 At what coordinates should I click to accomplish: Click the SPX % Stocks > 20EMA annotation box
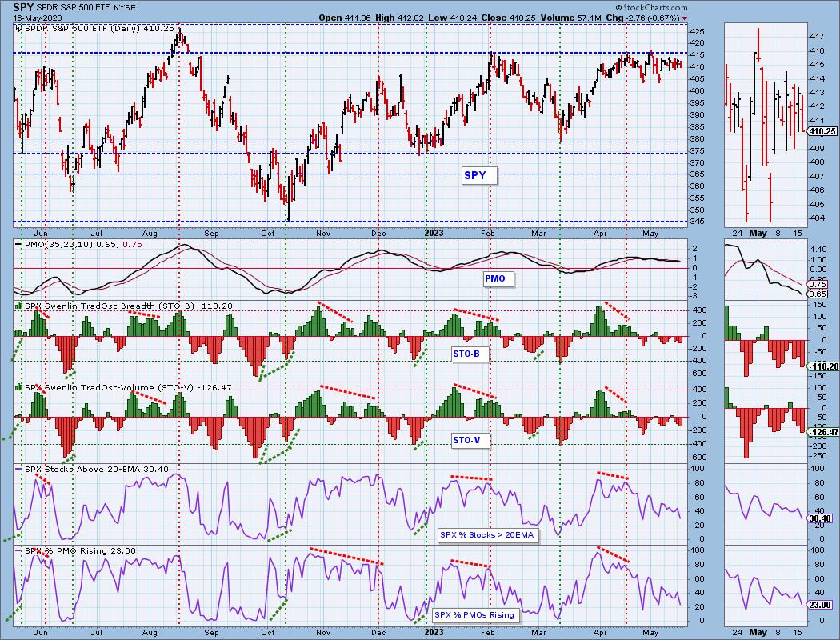coord(487,534)
